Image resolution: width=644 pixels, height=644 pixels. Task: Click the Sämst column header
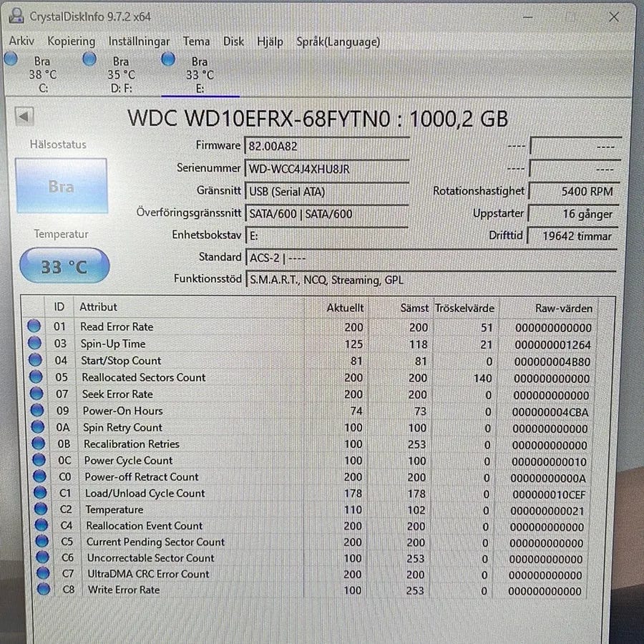click(401, 308)
